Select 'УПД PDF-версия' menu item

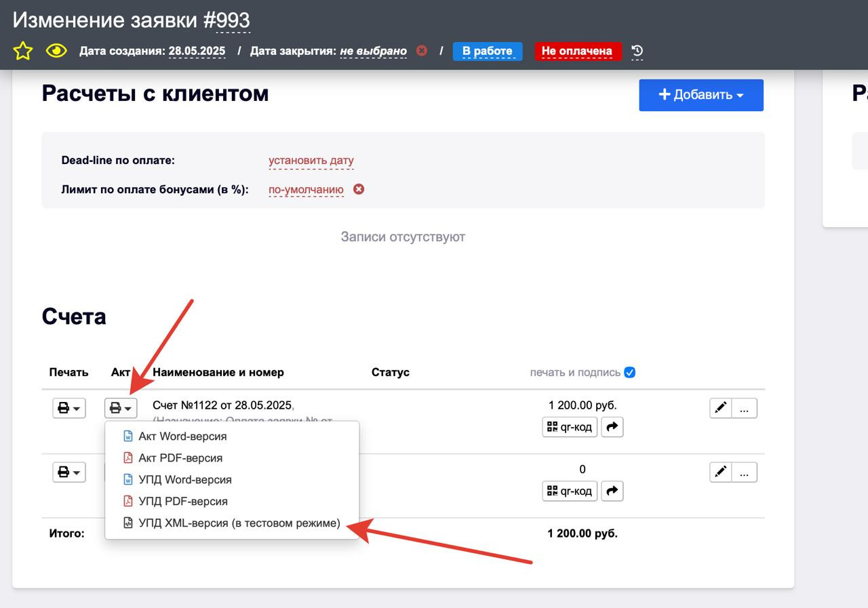tap(182, 502)
